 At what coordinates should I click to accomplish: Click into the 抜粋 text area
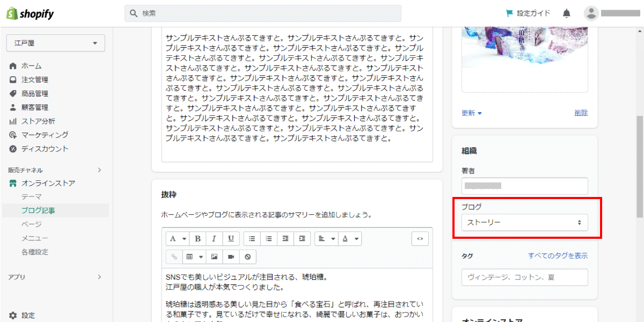[x=297, y=294]
